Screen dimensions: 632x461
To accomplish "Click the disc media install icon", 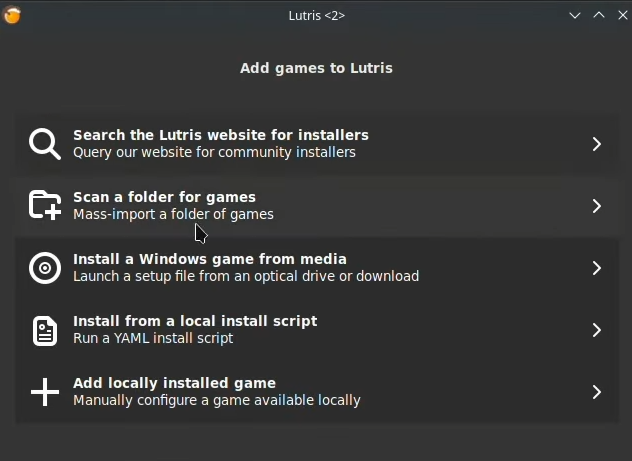I will (x=45, y=268).
